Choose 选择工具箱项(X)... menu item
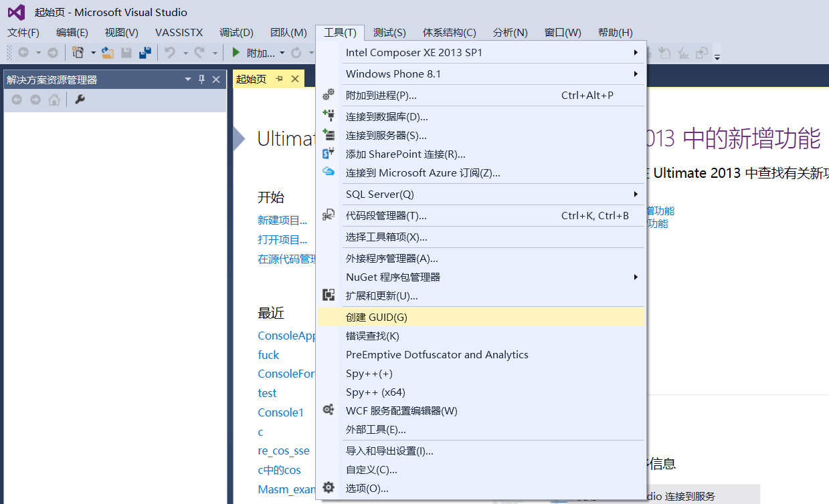Screen dimensions: 829x504 (482, 237)
